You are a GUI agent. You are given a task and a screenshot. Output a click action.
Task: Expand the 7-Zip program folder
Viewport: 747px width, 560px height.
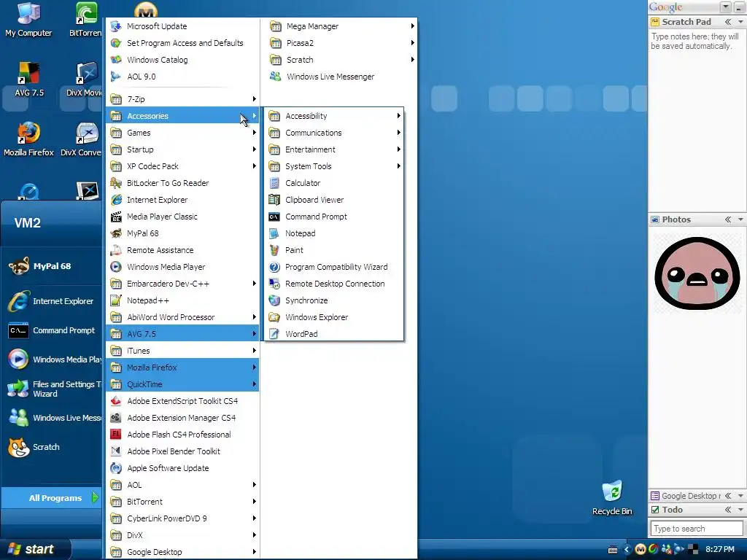[x=183, y=99]
